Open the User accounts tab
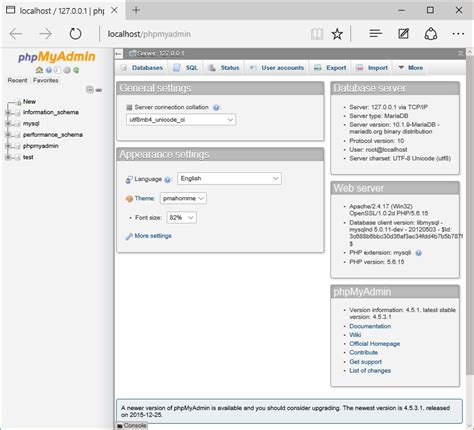Screen dimensions: 474x430 [x=277, y=68]
